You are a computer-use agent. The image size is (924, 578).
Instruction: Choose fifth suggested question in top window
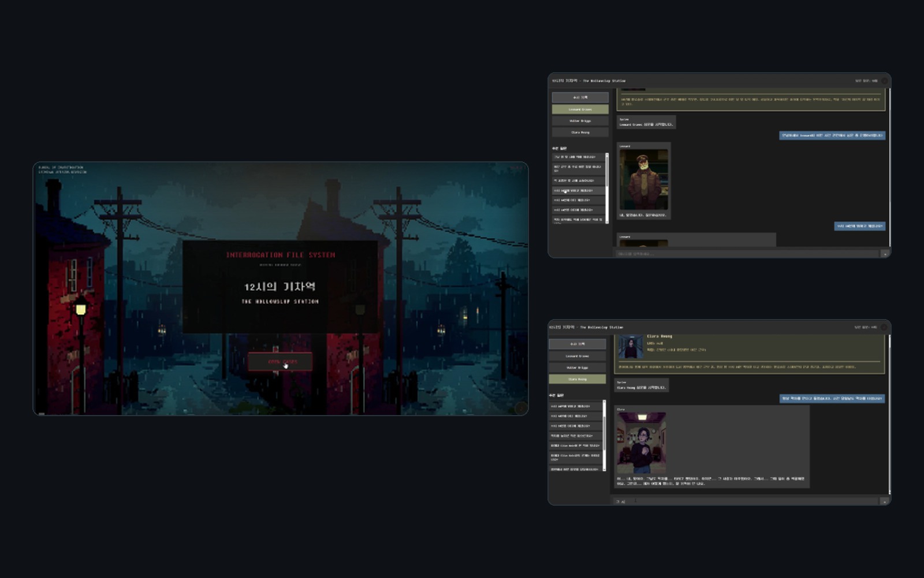click(578, 200)
